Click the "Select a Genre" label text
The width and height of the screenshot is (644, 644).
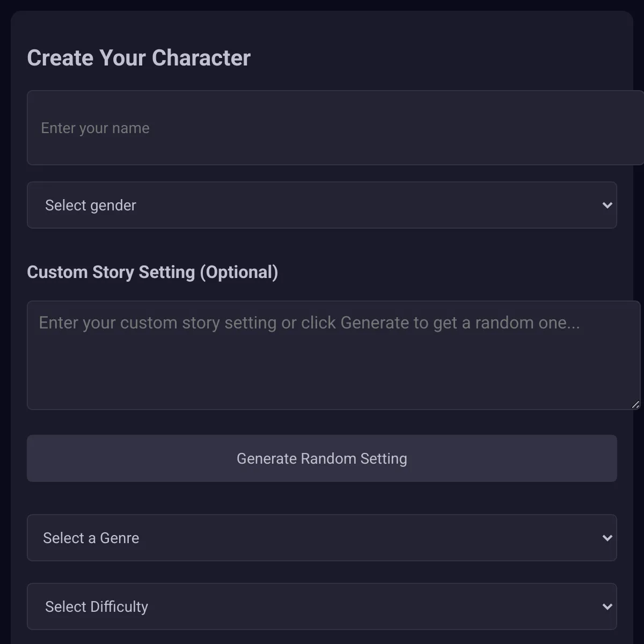pos(91,538)
